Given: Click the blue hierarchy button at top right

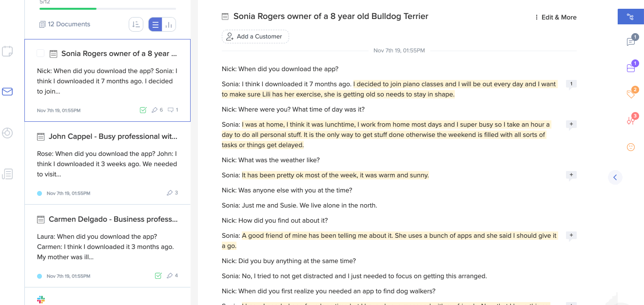Looking at the screenshot, I should click(630, 17).
